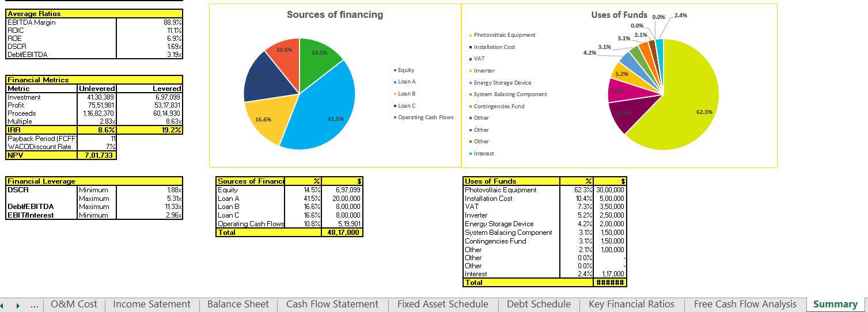Select 'Energy Storage Device' legend entry

(500, 83)
